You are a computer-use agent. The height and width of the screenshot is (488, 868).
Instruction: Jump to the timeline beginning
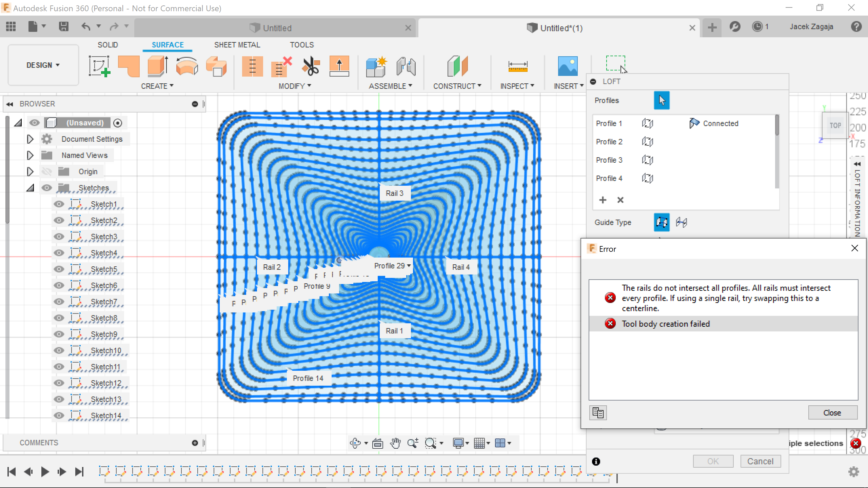12,471
